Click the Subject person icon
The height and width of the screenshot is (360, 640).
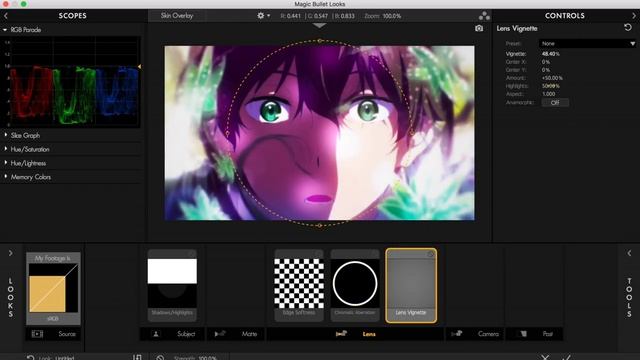coord(156,334)
